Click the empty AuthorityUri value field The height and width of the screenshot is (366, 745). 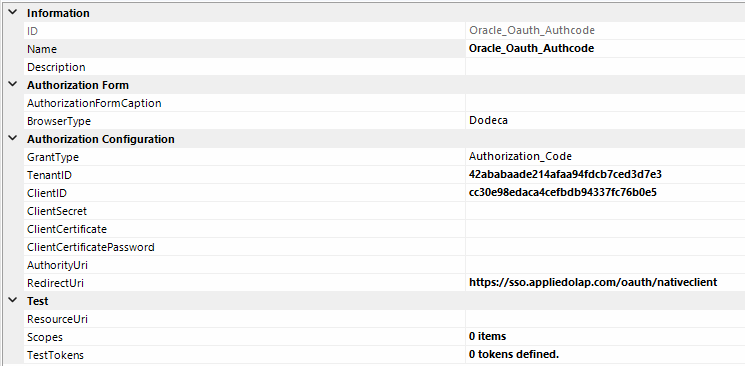click(605, 265)
